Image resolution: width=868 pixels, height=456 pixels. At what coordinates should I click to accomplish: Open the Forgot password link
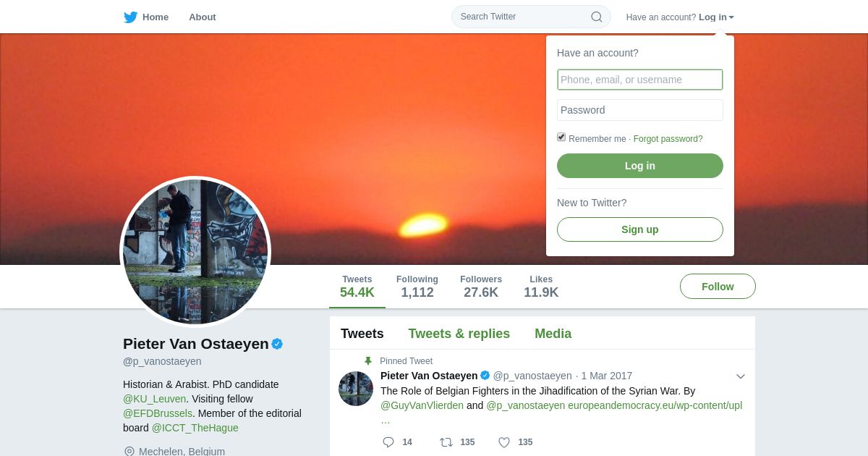click(668, 139)
